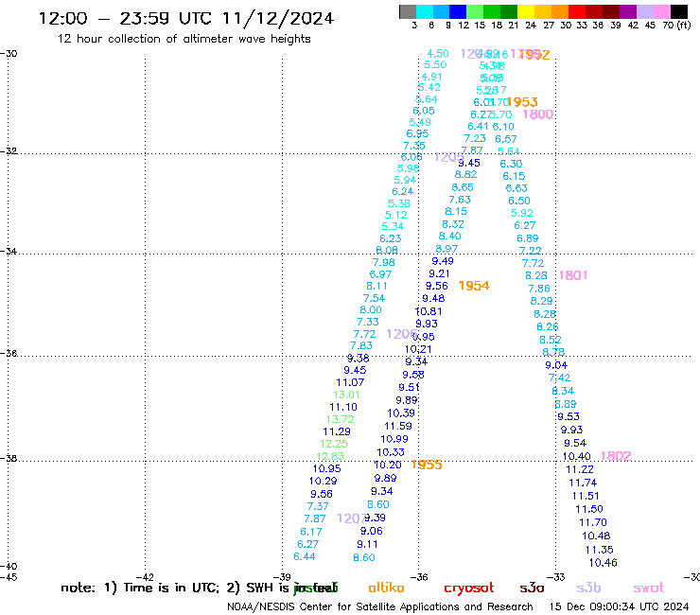Click the pink time marker 1801
Viewport: 700px width, 615px height.
coord(573,275)
